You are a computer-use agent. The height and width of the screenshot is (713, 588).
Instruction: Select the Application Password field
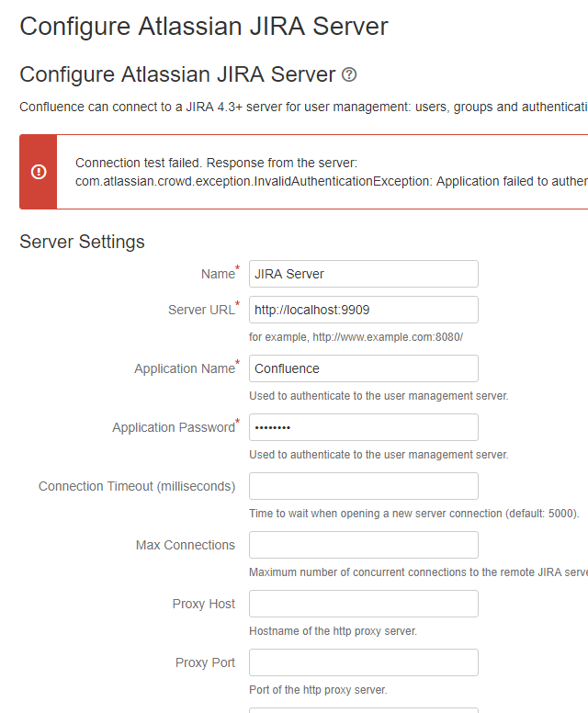tap(363, 427)
